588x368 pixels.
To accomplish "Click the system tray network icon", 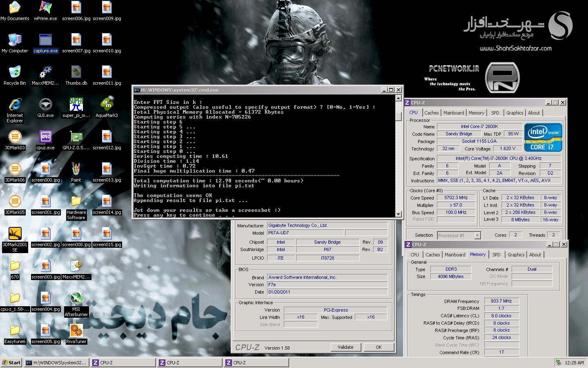I will click(x=559, y=363).
